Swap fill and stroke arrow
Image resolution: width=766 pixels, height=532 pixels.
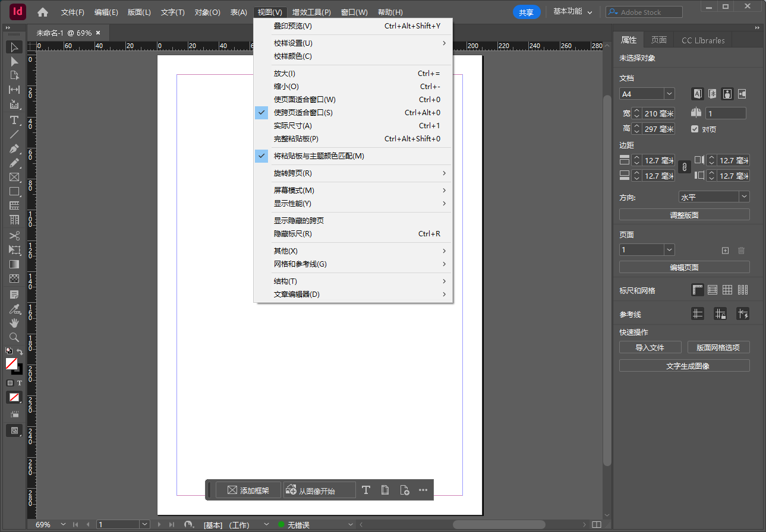point(20,352)
